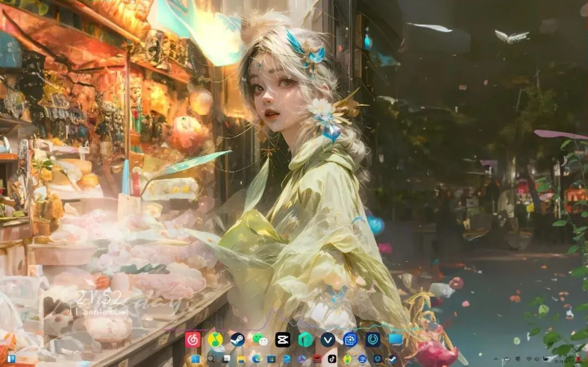Open Microsoft Edge on the taskbar
The width and height of the screenshot is (588, 367).
tap(256, 359)
